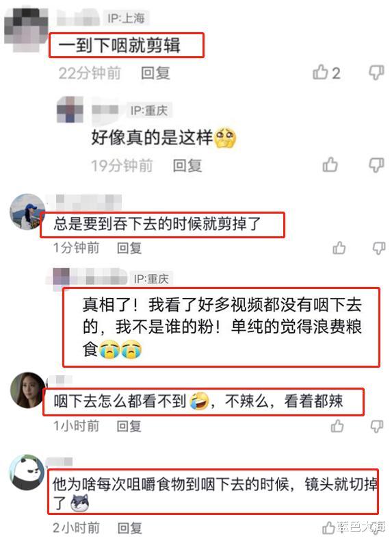Reply to the comment from 22分钟前

pos(155,73)
